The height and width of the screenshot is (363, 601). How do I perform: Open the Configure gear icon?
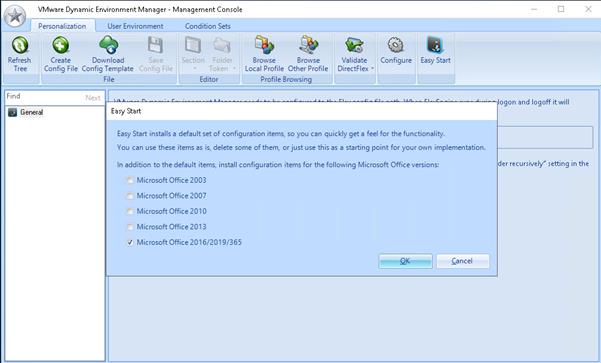tap(396, 45)
